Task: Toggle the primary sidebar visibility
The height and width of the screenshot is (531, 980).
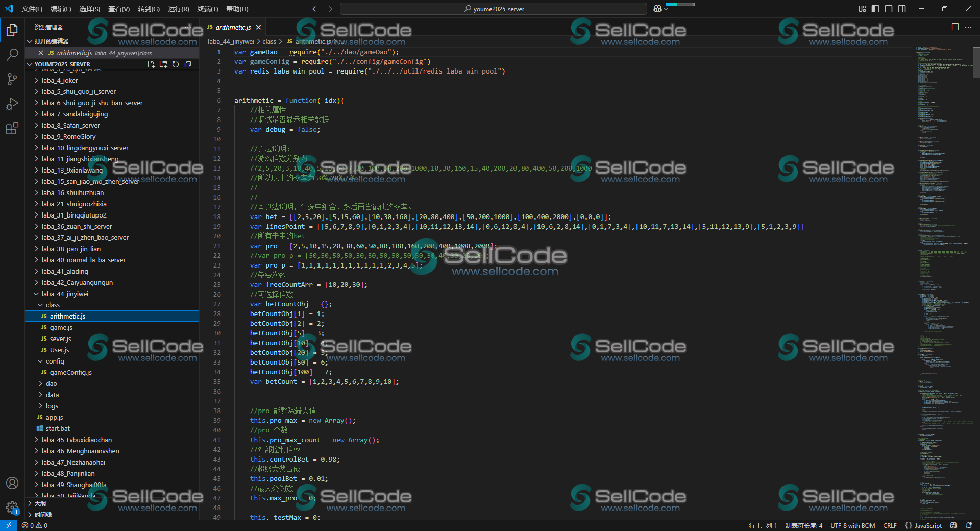Action: click(x=875, y=9)
